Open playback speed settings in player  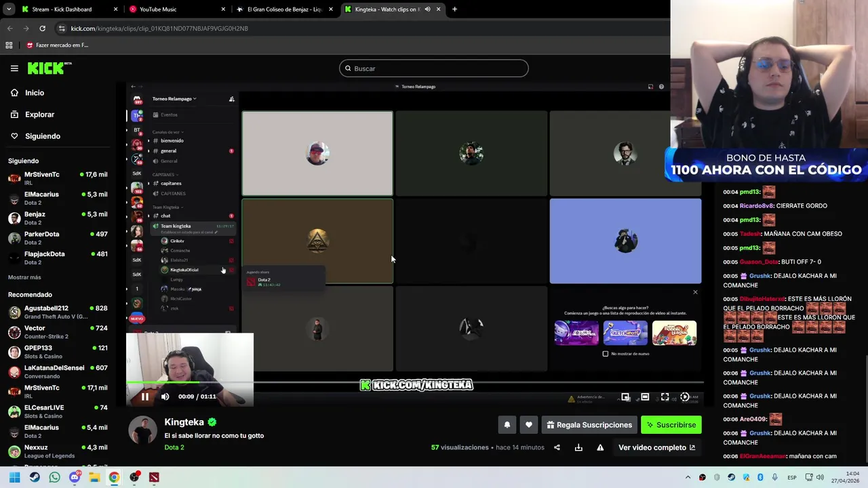click(x=685, y=397)
